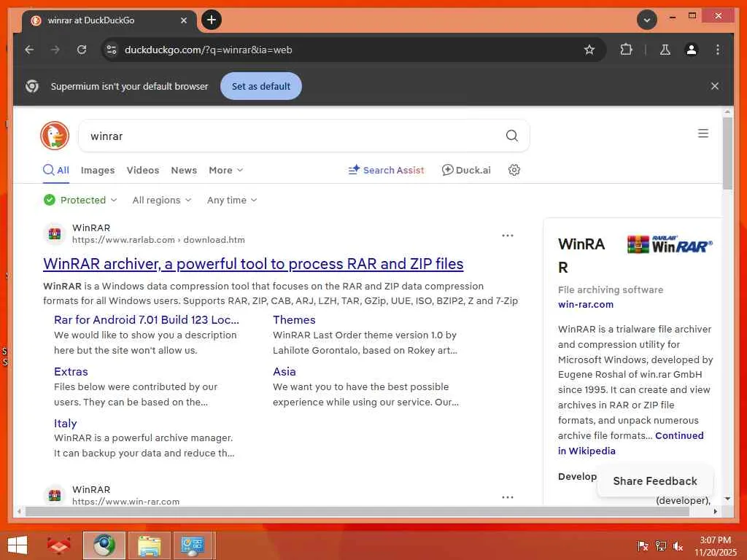
Task: Open the DuckDuckGo hamburger menu
Action: coord(703,133)
